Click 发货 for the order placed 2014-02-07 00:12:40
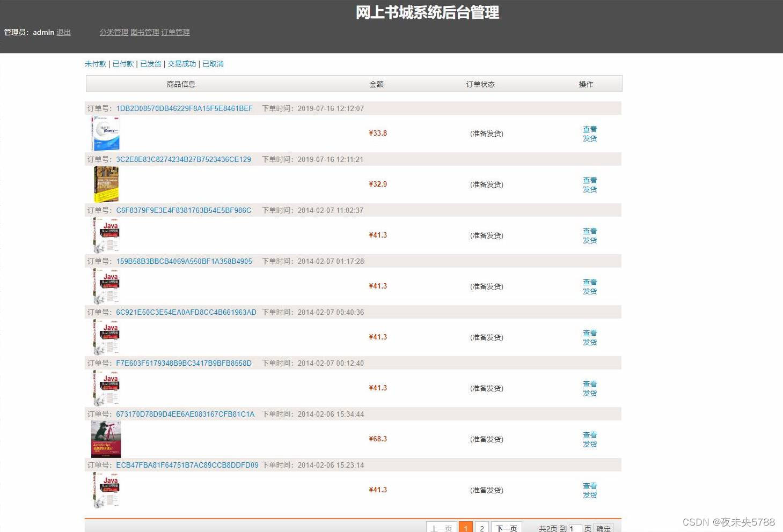 590,393
